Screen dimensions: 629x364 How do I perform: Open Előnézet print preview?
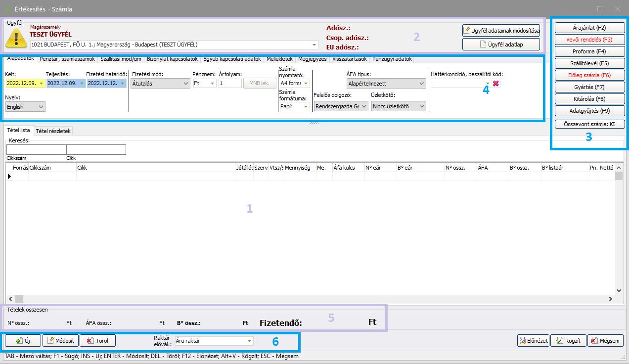coord(533,340)
